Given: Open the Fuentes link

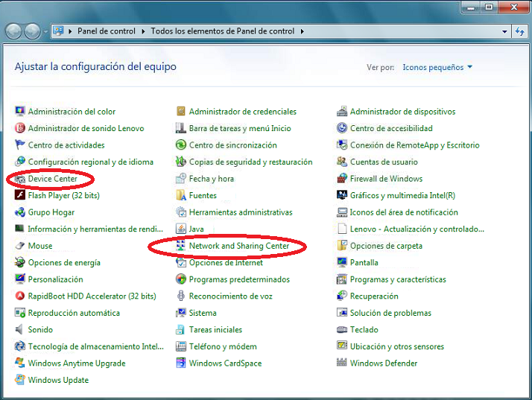Looking at the screenshot, I should click(x=203, y=195).
